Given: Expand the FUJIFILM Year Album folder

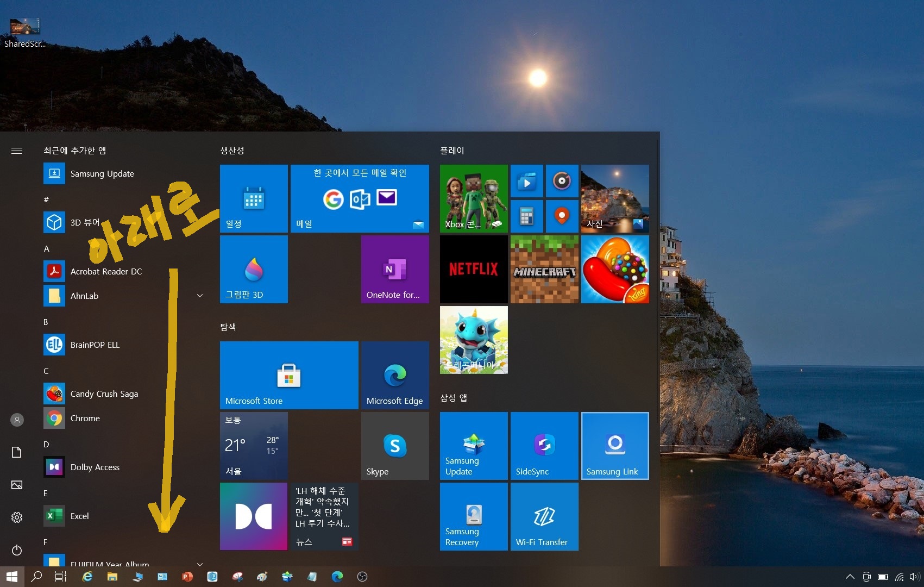Looking at the screenshot, I should coord(200,564).
